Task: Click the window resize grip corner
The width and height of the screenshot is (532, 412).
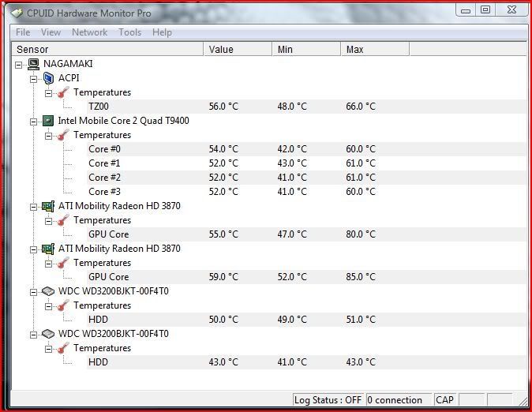Action: click(523, 401)
